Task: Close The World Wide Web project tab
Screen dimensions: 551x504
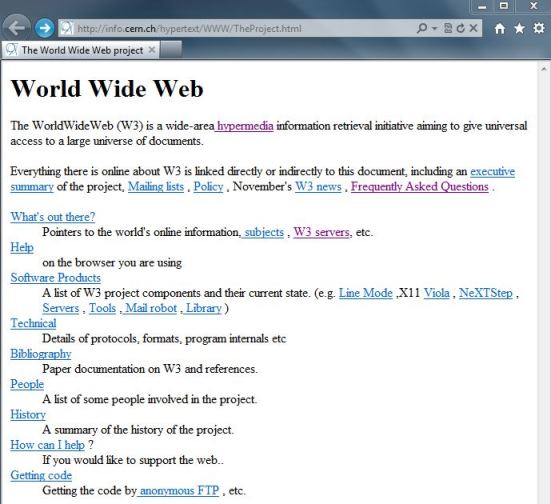Action: 152,50
